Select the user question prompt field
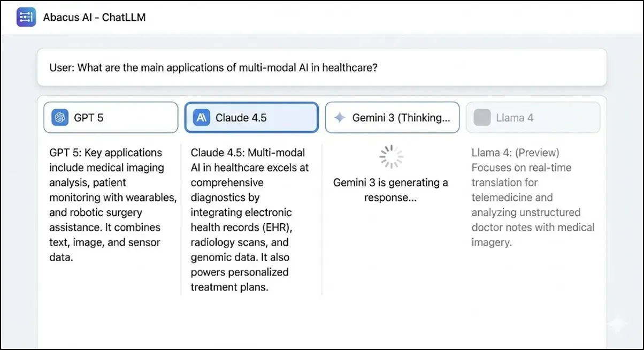The width and height of the screenshot is (644, 350). (322, 67)
